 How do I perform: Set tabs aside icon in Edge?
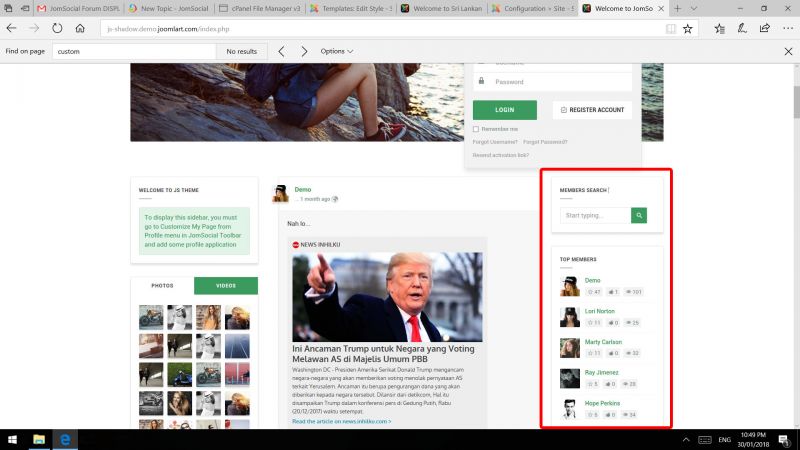(x=24, y=8)
